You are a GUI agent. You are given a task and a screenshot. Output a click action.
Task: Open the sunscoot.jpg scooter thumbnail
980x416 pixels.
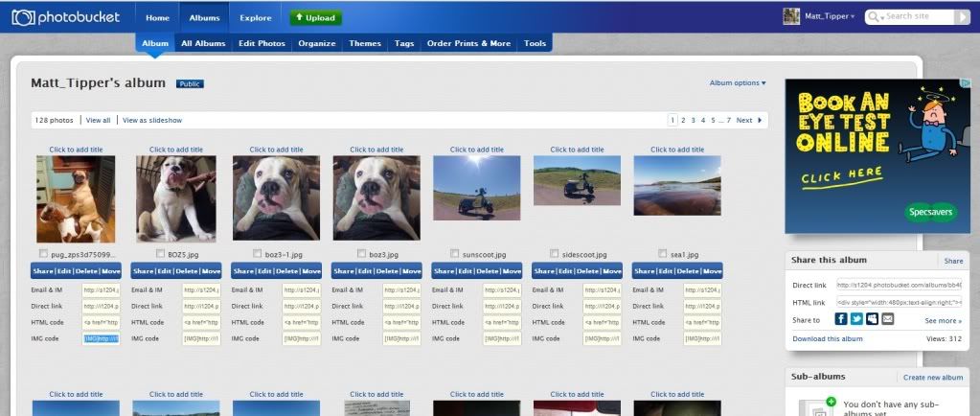pos(476,188)
